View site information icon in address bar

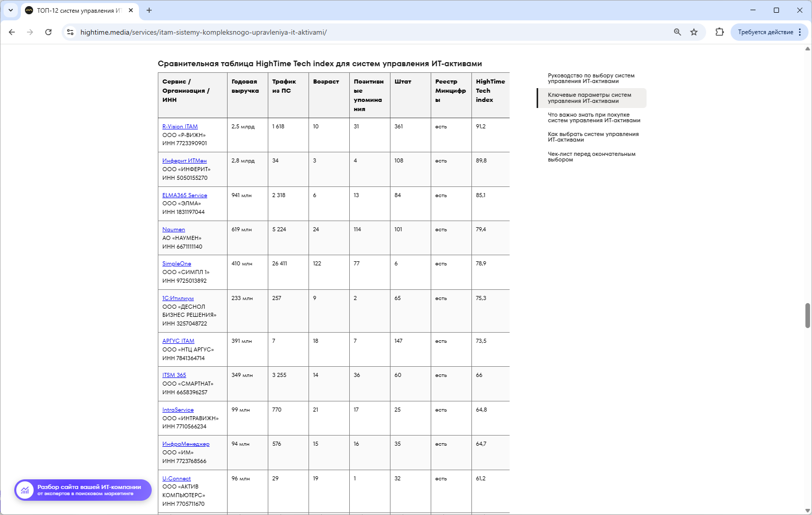click(70, 32)
